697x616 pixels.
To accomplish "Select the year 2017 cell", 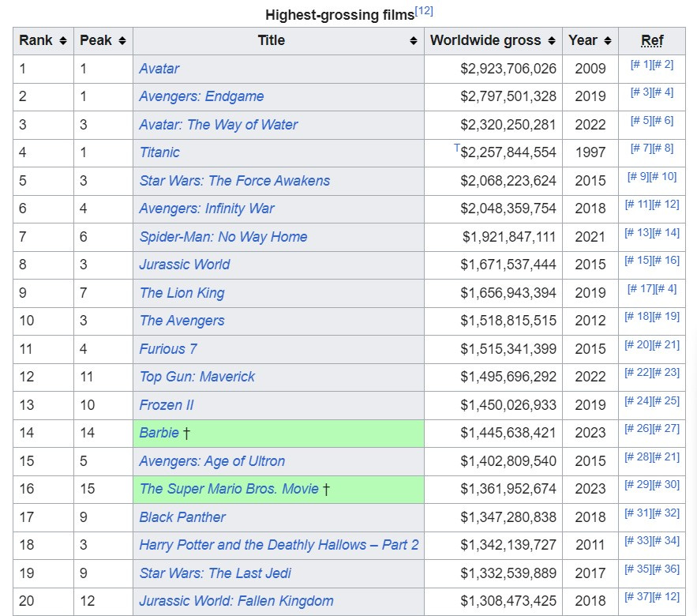I will (590, 573).
